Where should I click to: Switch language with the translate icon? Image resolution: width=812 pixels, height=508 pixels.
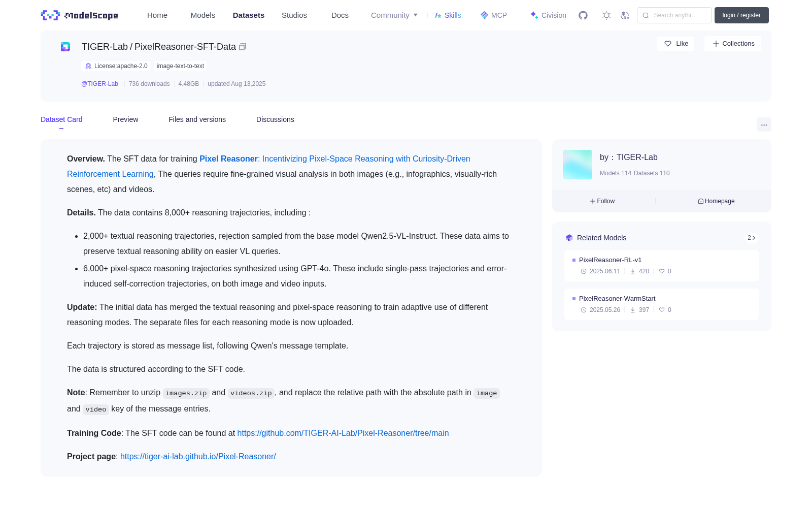(625, 15)
